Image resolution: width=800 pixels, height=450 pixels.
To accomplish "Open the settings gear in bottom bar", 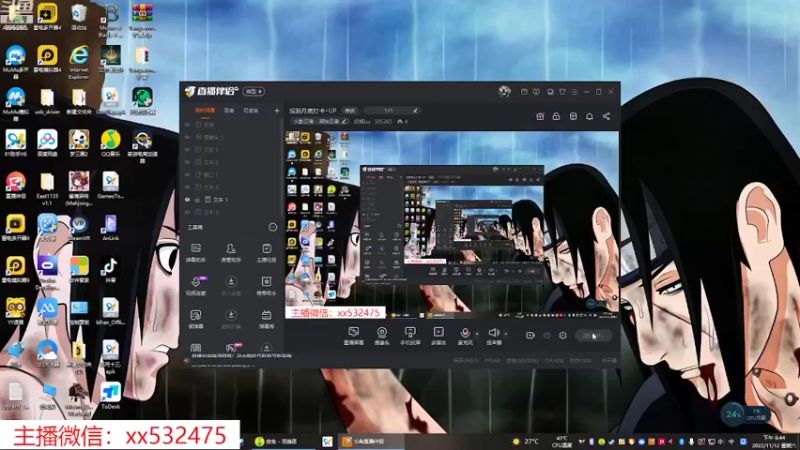I will 563,336.
